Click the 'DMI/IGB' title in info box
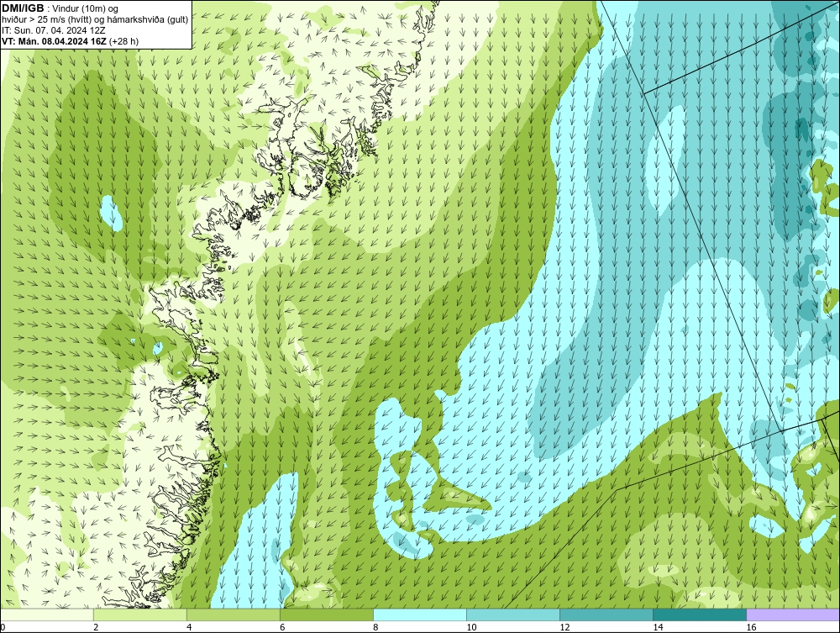840x633 pixels. 23,8
